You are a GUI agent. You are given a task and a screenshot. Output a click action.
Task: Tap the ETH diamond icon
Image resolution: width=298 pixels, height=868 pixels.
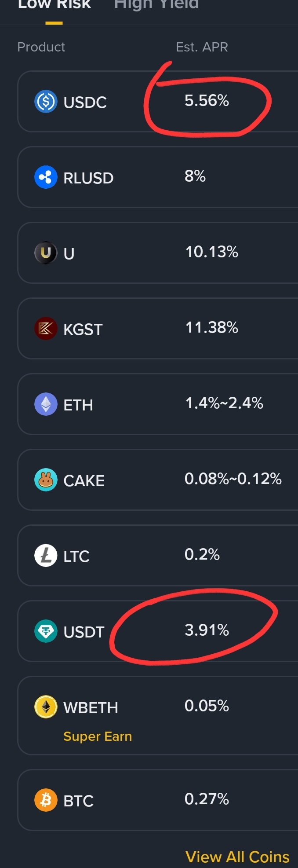46,404
